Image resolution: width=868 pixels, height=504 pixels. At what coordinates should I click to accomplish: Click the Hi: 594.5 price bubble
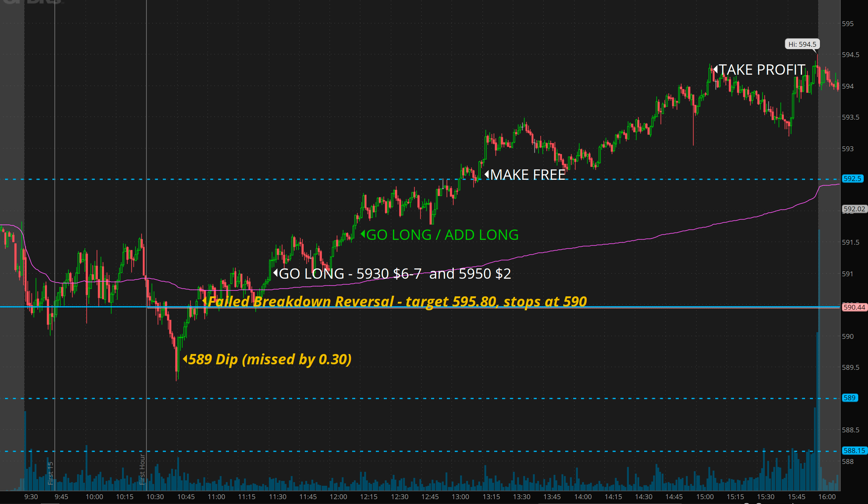(802, 44)
